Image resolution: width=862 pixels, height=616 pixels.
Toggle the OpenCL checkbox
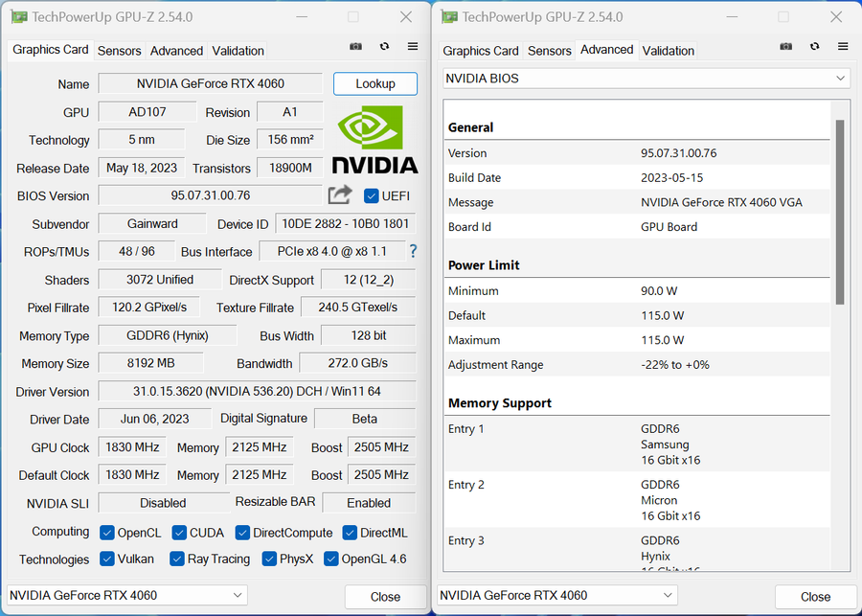[x=106, y=533]
